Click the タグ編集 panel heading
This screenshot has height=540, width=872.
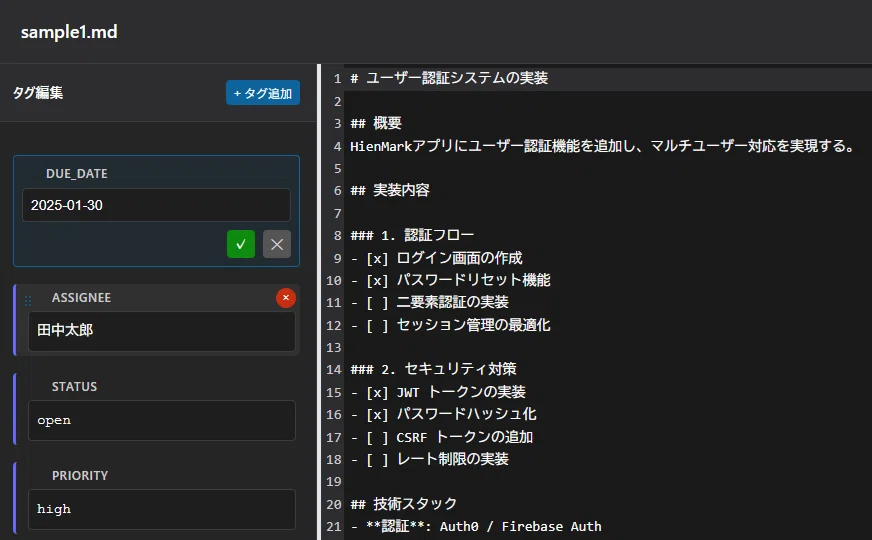[38, 93]
